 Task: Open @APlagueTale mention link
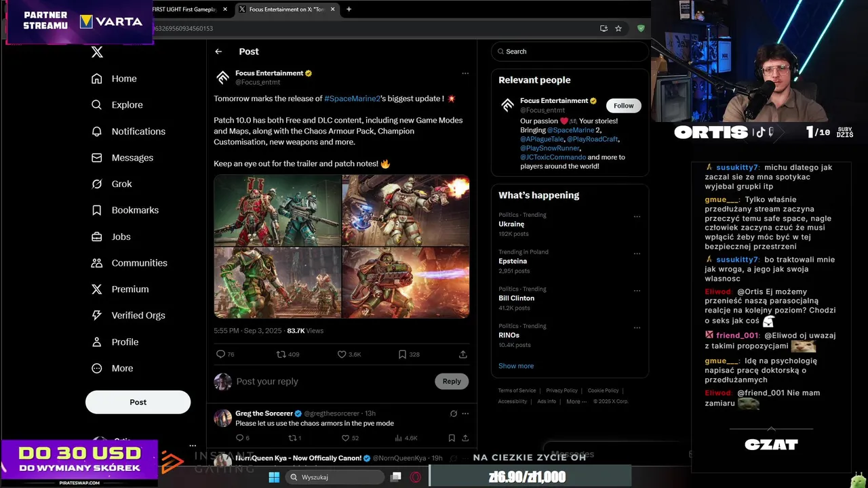click(x=542, y=139)
